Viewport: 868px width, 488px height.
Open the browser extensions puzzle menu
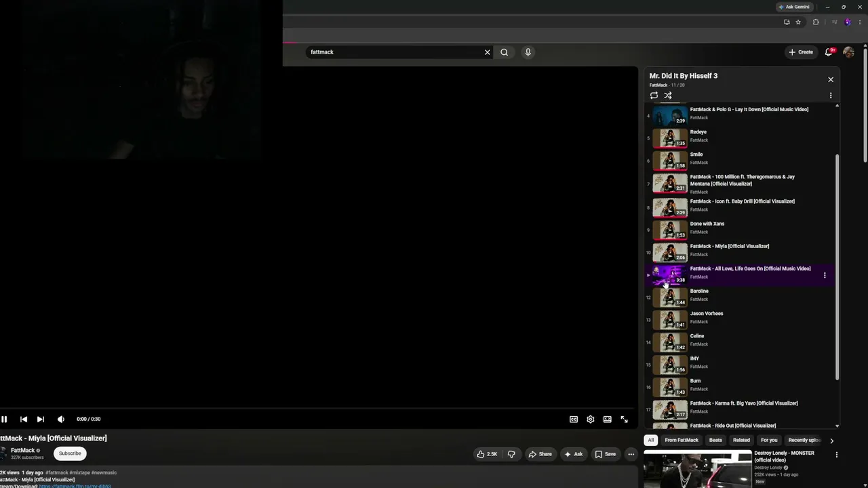coord(816,22)
